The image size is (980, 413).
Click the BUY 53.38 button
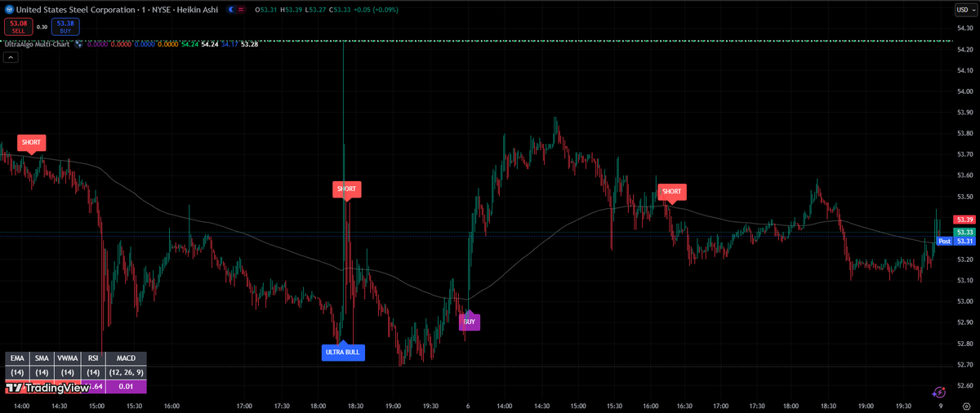66,27
